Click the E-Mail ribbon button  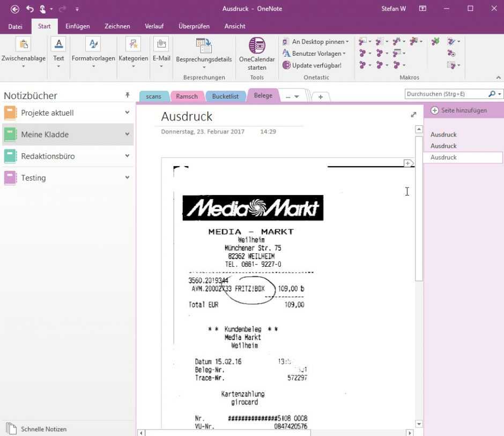[161, 52]
